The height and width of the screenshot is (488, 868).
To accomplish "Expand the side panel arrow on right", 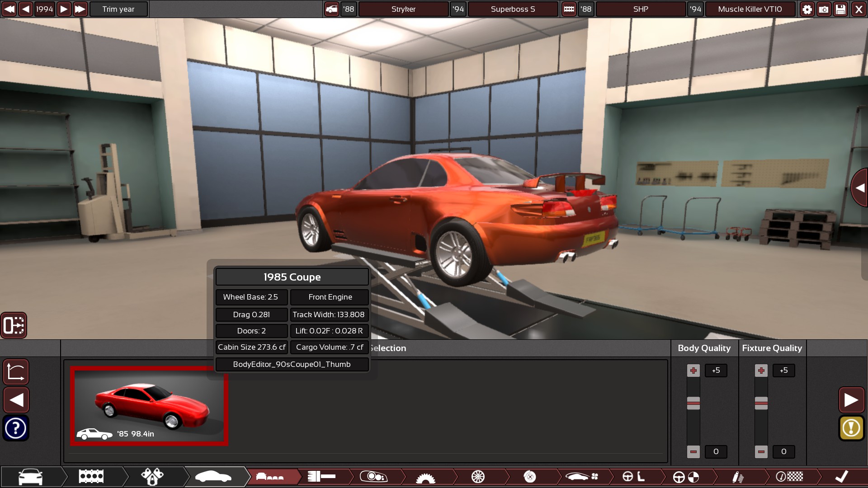I will point(859,188).
